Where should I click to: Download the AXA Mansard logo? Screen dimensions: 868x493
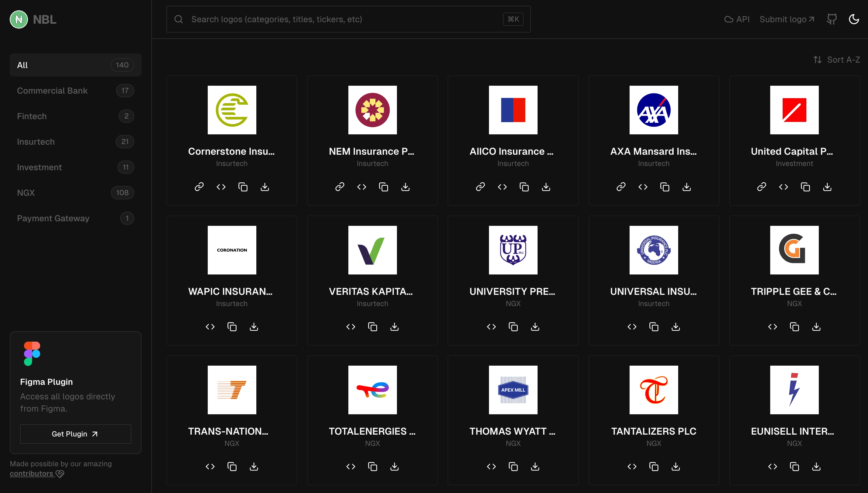pyautogui.click(x=687, y=187)
